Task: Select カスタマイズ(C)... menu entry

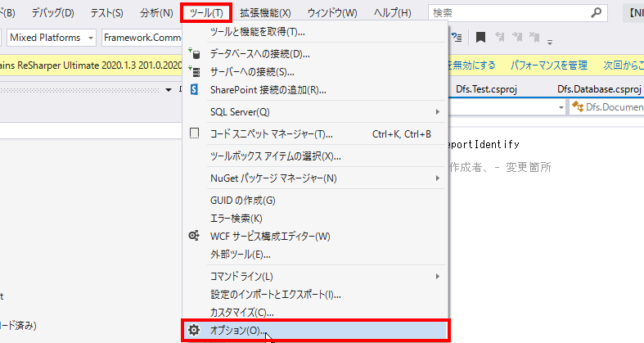Action: [x=315, y=313]
